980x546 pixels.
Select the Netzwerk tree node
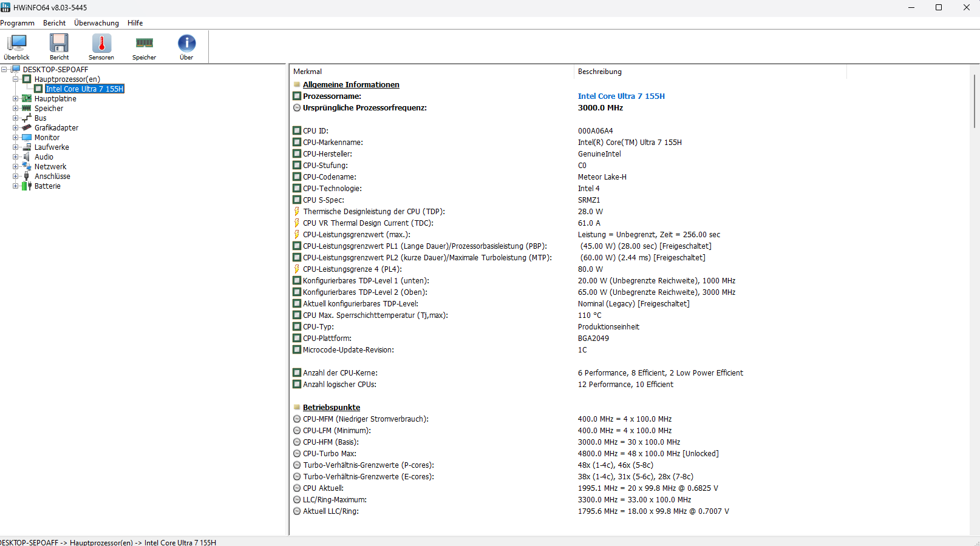pos(50,167)
